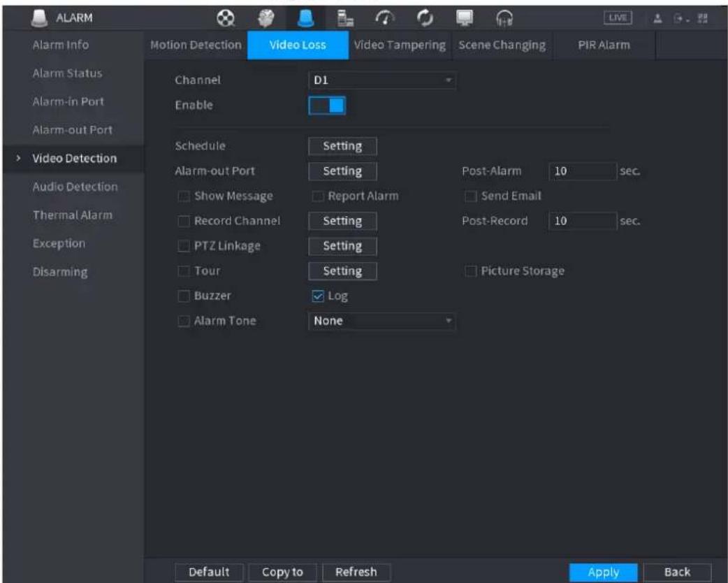Open Alarm Info in sidebar
This screenshot has height=583, width=728.
(60, 45)
